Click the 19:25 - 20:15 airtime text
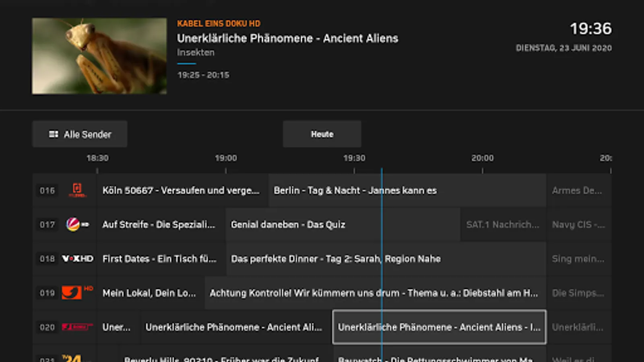The image size is (644, 362). tap(203, 75)
